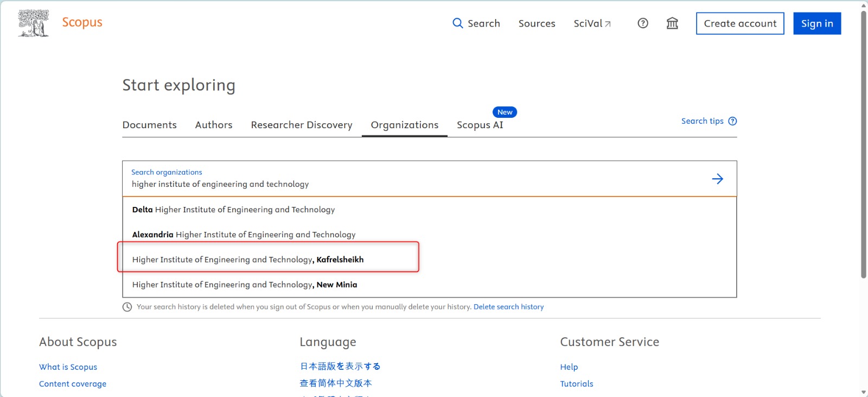This screenshot has width=868, height=397.
Task: Click Delete search history link
Action: tap(508, 307)
